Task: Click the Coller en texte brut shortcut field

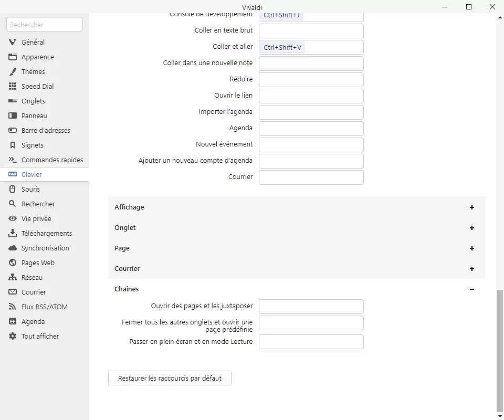Action: coord(311,31)
